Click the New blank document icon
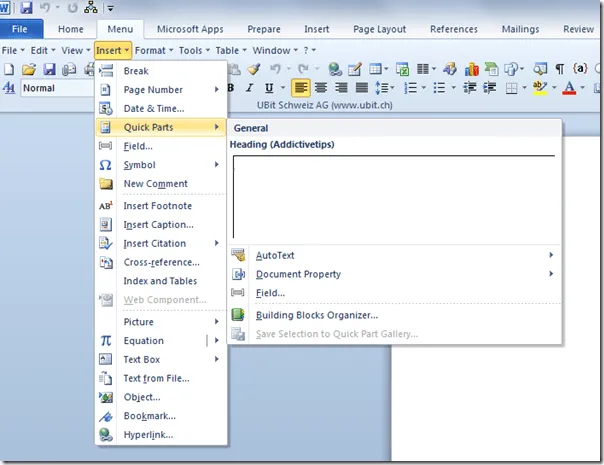Image resolution: width=604 pixels, height=465 pixels. [x=8, y=69]
